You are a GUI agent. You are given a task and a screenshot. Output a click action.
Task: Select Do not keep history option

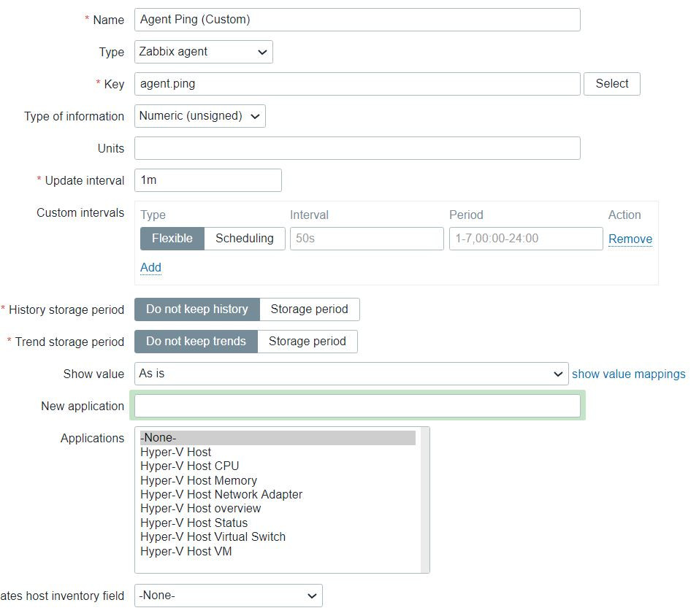196,309
